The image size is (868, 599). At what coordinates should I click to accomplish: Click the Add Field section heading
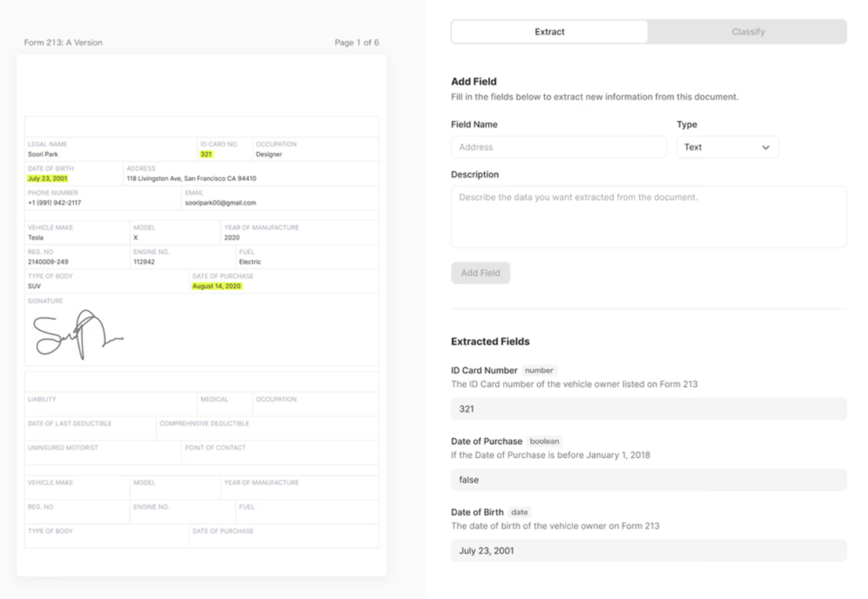pos(474,81)
